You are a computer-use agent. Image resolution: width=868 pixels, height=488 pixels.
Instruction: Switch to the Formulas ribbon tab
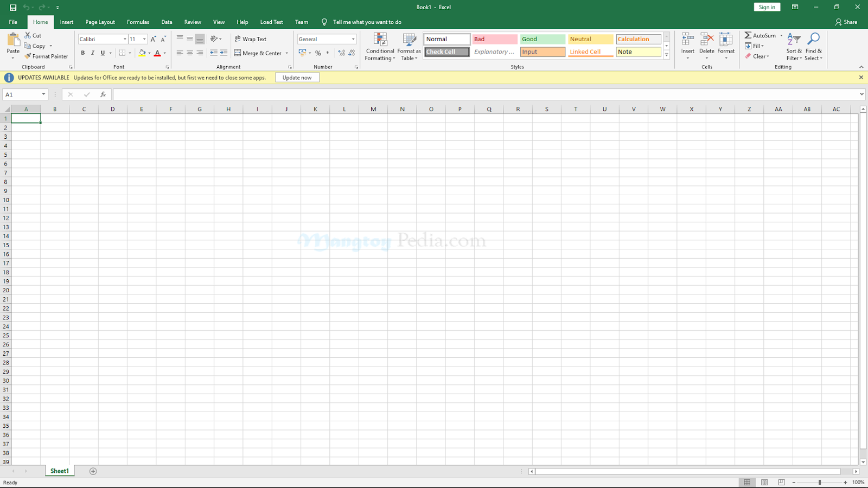(138, 22)
